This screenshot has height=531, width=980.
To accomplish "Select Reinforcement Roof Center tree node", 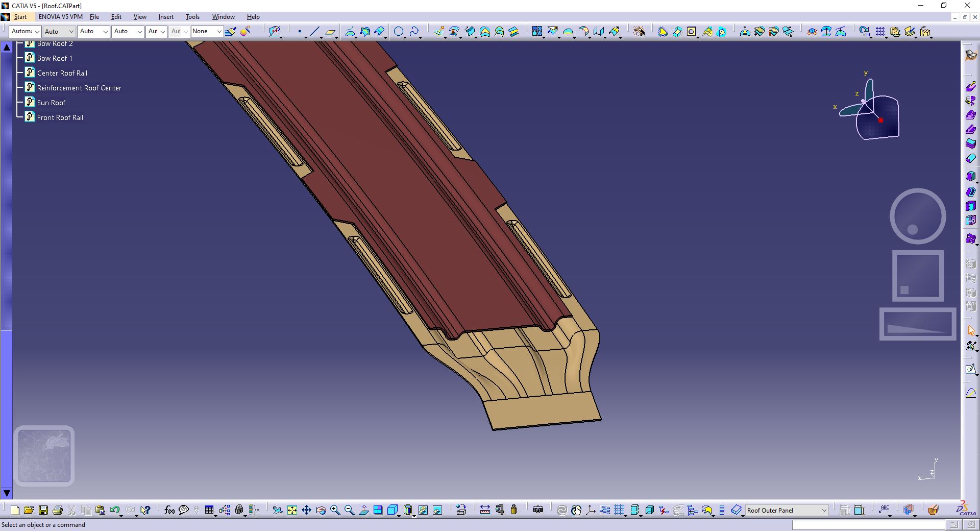I will 79,88.
